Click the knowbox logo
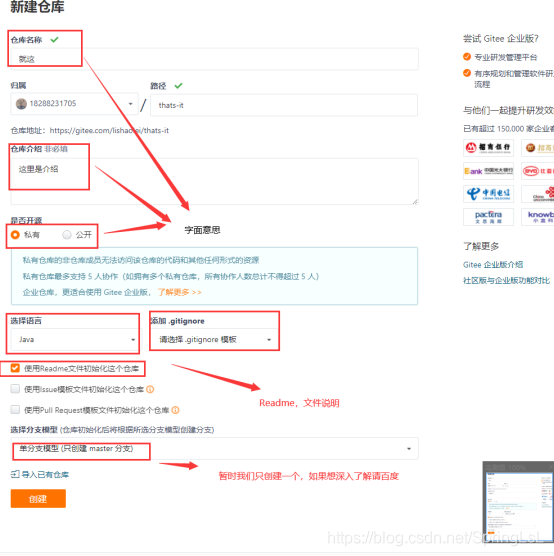 coord(538,217)
